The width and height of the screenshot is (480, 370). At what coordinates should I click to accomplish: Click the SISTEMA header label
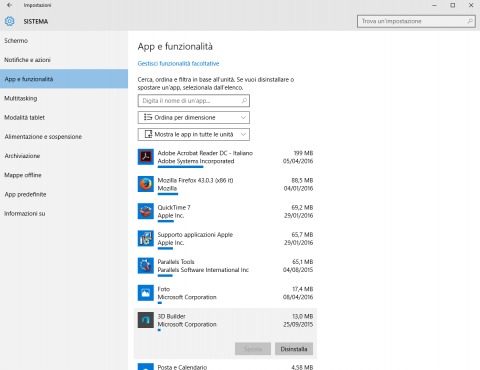pos(36,21)
